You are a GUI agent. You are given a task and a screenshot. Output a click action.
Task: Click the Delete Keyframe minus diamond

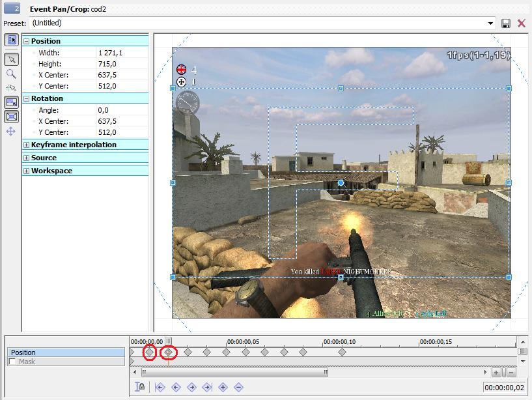[238, 387]
